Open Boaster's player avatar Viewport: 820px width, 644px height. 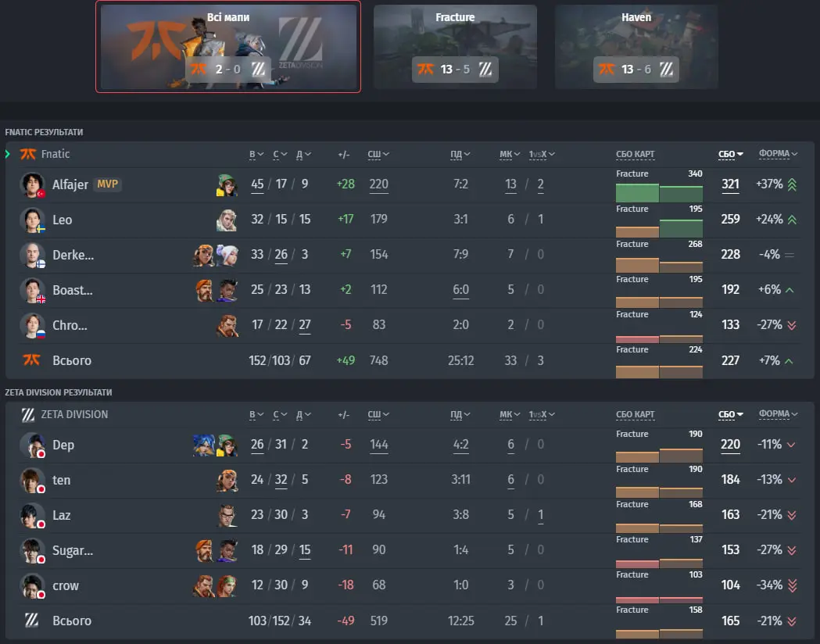32,290
